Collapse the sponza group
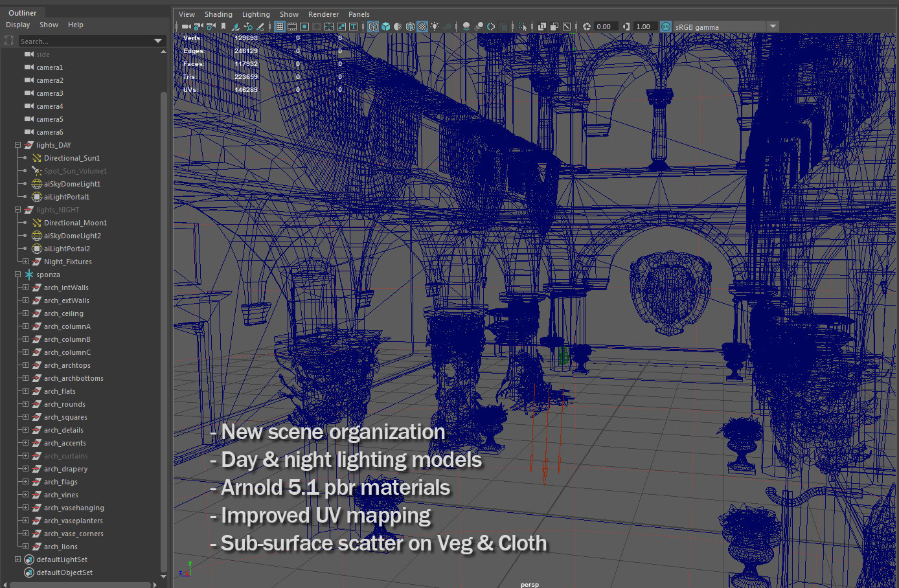Screen dimensions: 899x588 click(x=17, y=275)
